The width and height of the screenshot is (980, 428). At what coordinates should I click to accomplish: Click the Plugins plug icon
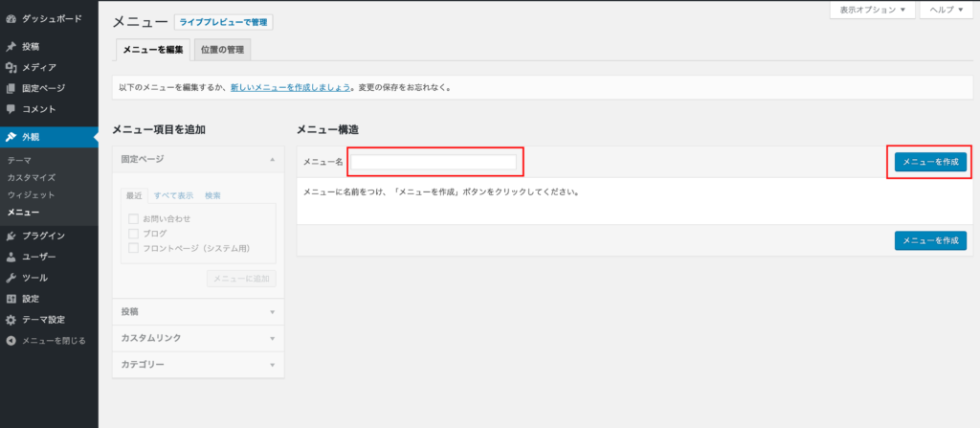[x=11, y=236]
